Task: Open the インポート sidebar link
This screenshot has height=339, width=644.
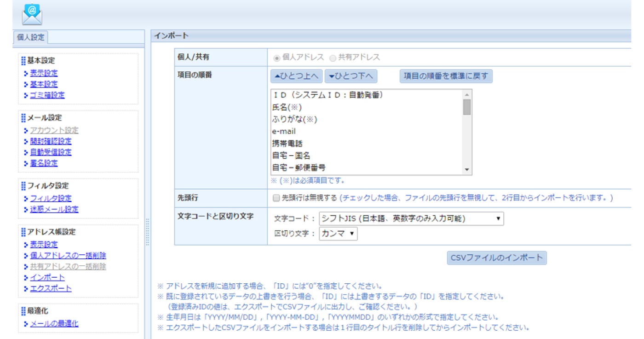Action: pos(47,278)
